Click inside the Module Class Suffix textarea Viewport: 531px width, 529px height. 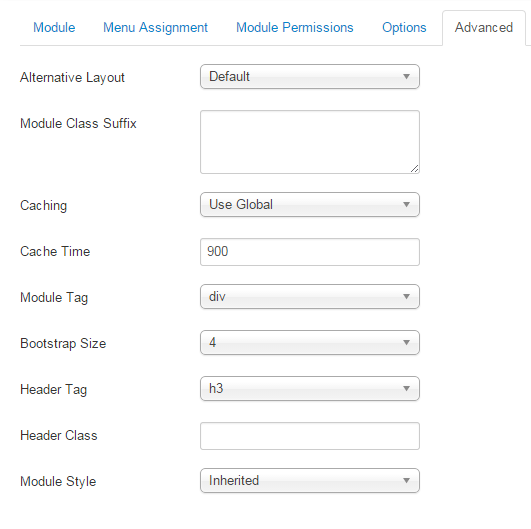pos(310,142)
